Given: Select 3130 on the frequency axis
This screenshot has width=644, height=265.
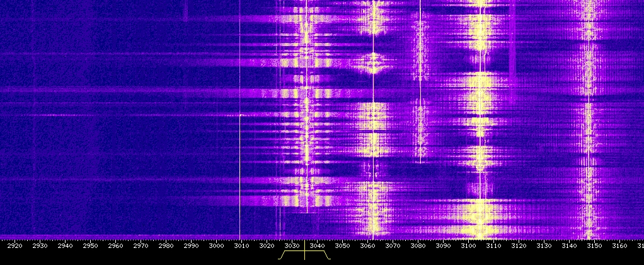Looking at the screenshot, I should [x=544, y=246].
